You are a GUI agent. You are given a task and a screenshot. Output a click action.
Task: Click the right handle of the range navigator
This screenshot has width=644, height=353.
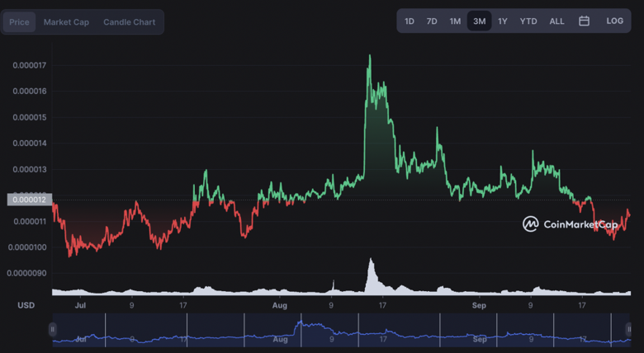(x=632, y=329)
